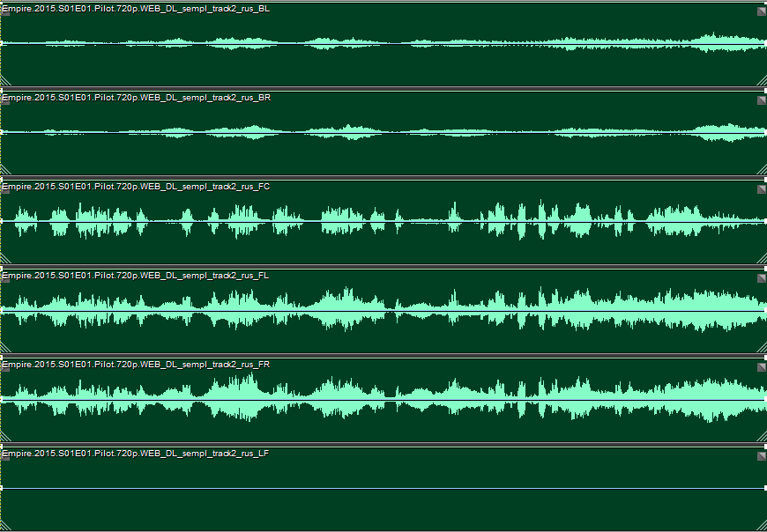Open the top-right corner icon on the rus_FC clip
767x532 pixels.
click(x=761, y=189)
